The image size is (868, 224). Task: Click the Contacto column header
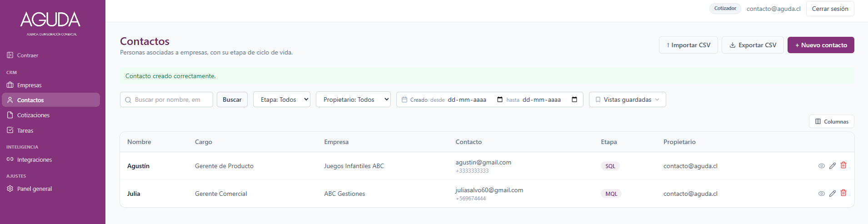click(469, 142)
